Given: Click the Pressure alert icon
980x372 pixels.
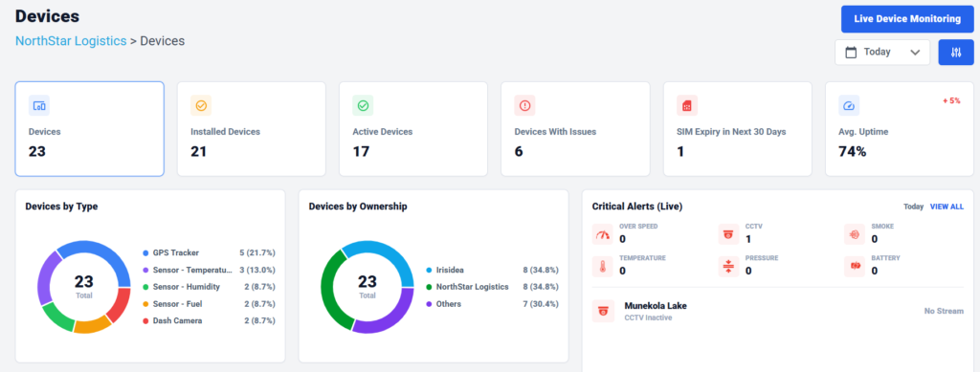Looking at the screenshot, I should click(x=728, y=267).
